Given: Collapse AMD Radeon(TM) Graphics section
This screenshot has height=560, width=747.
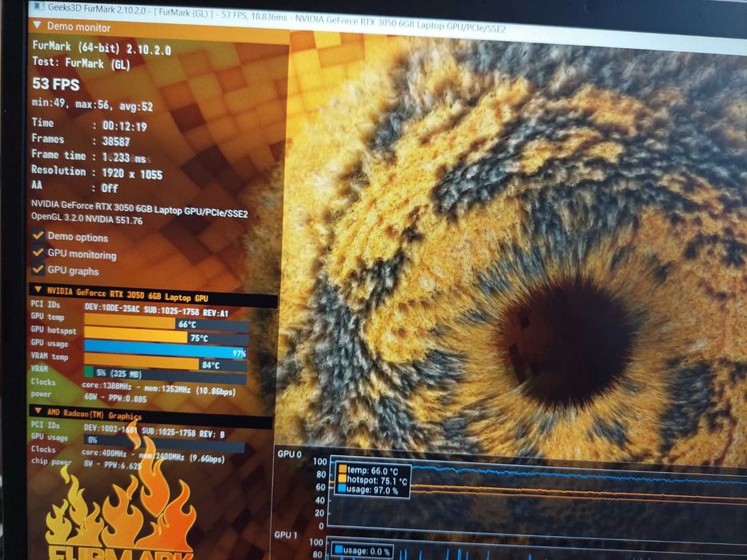Looking at the screenshot, I should click(x=38, y=410).
